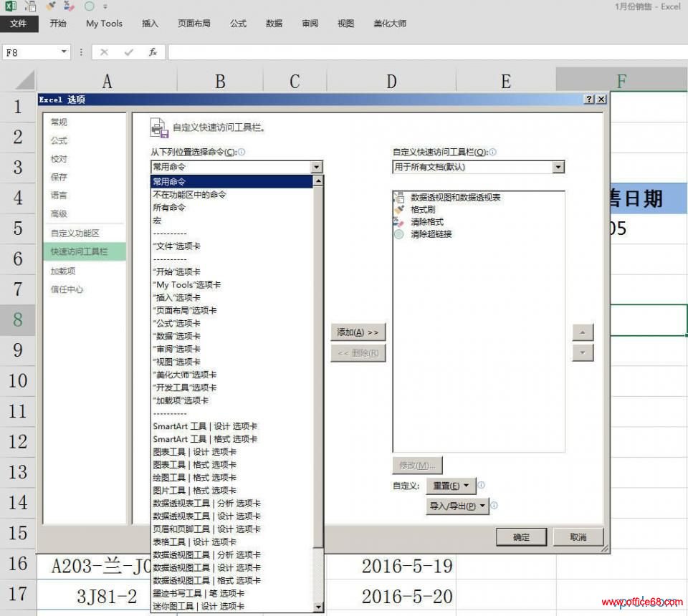Open the 用于所有文档(默认) dropdown
The height and width of the screenshot is (616, 688).
point(558,167)
